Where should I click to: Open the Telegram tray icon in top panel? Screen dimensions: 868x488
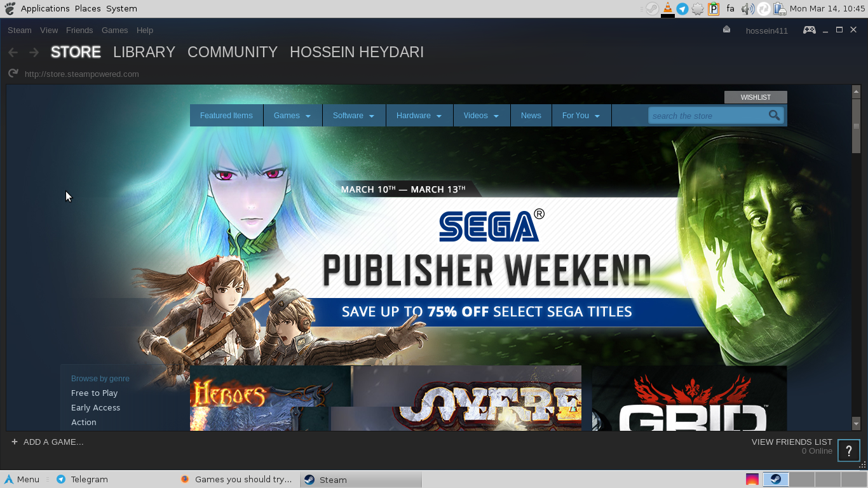point(682,8)
